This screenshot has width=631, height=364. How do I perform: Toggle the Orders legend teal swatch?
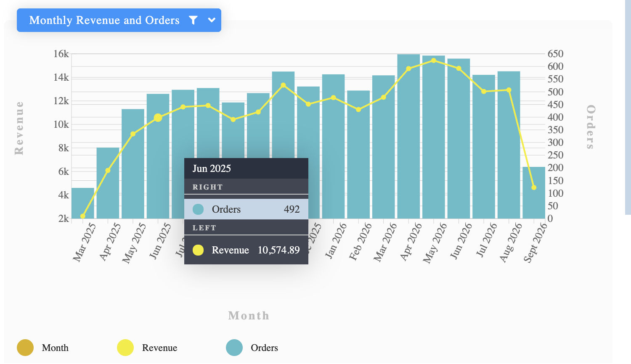coord(234,348)
